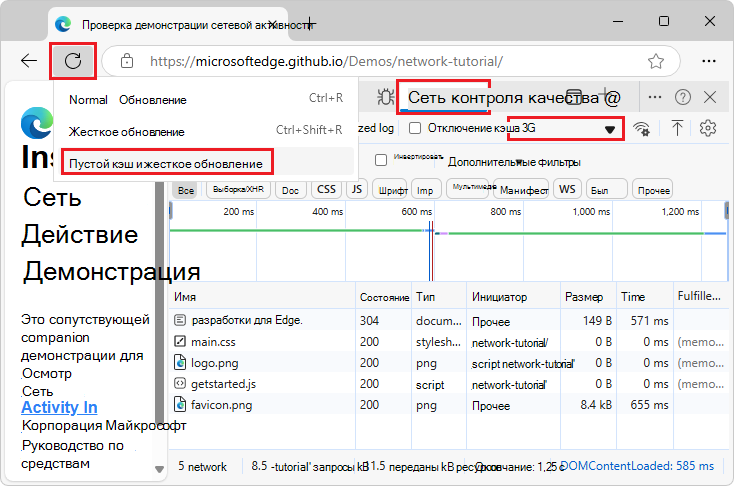
Task: Open the bug icon tab in DevTools
Action: 386,97
